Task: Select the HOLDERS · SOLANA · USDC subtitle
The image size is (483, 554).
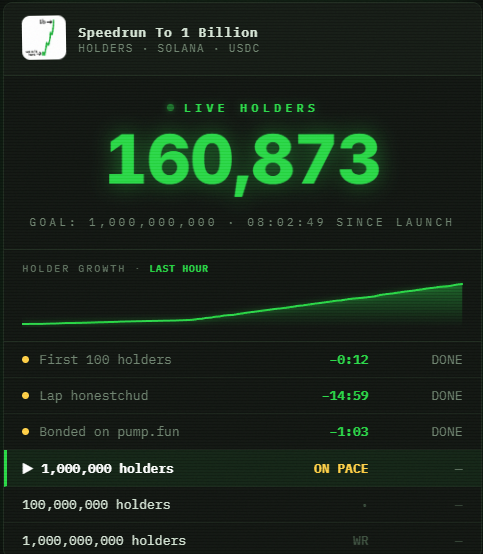Action: point(169,48)
